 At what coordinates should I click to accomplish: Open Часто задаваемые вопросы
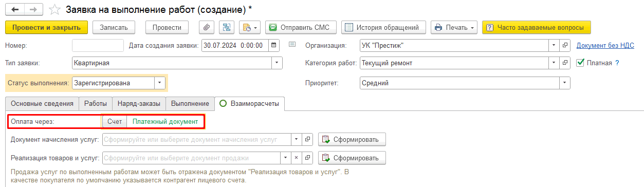(537, 27)
